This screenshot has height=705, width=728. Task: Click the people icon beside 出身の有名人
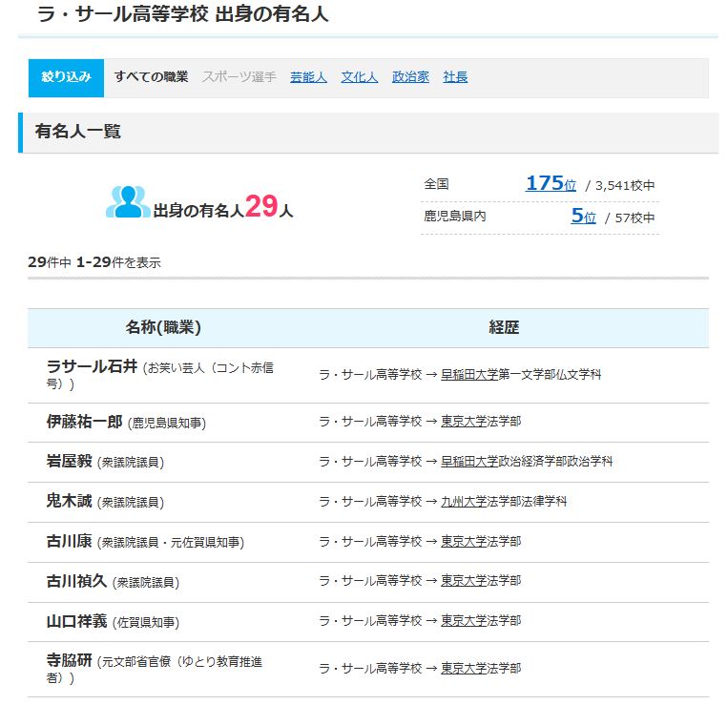[128, 202]
